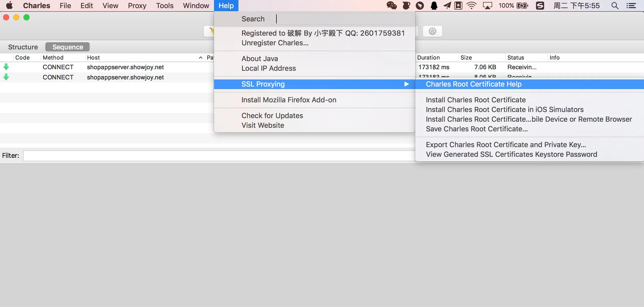
Task: Open the Wi-Fi status icon
Action: [472, 6]
